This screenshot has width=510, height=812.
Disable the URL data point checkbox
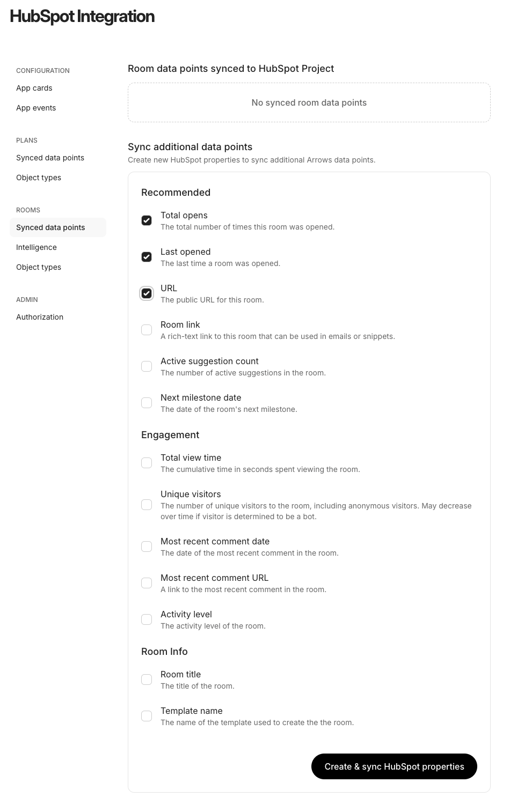click(x=147, y=293)
